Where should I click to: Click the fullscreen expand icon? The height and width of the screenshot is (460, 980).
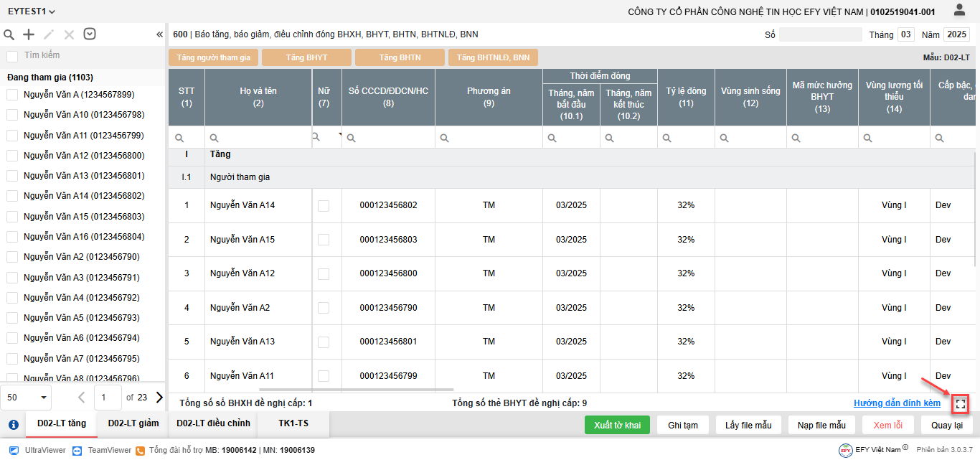tap(961, 404)
